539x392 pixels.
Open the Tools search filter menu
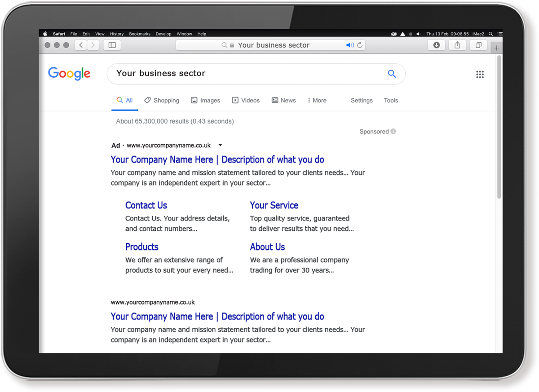pyautogui.click(x=391, y=101)
